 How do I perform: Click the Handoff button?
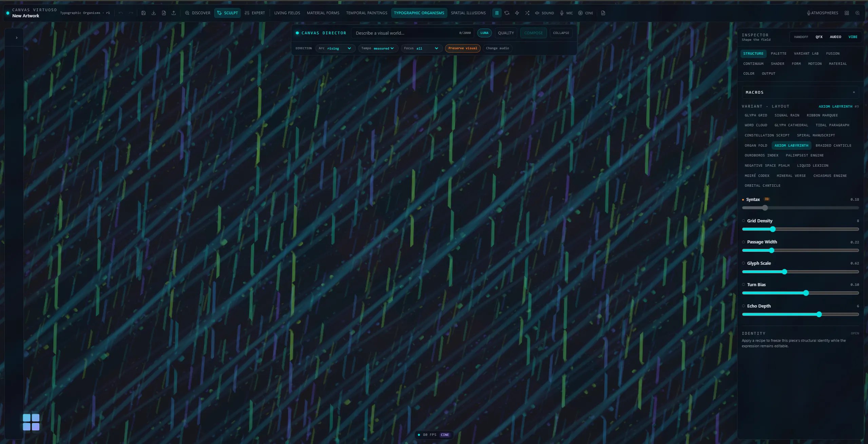pos(801,37)
